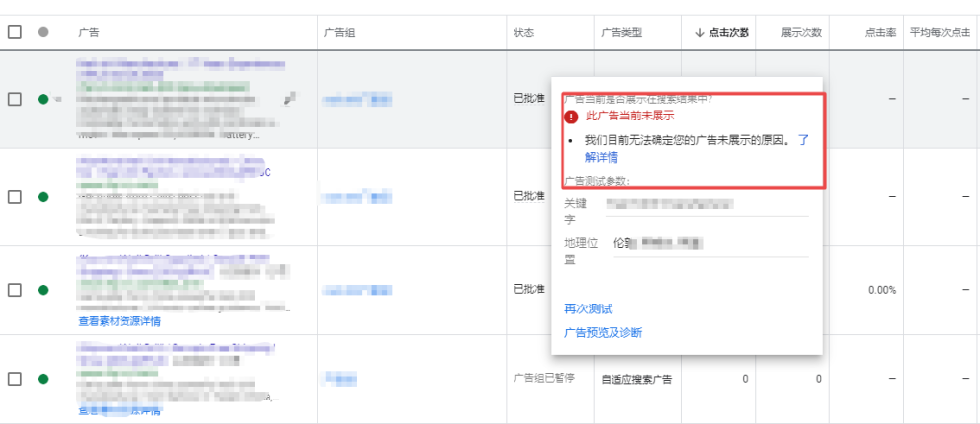Toggle the select-all checkbox in table header
980x424 pixels.
click(15, 32)
